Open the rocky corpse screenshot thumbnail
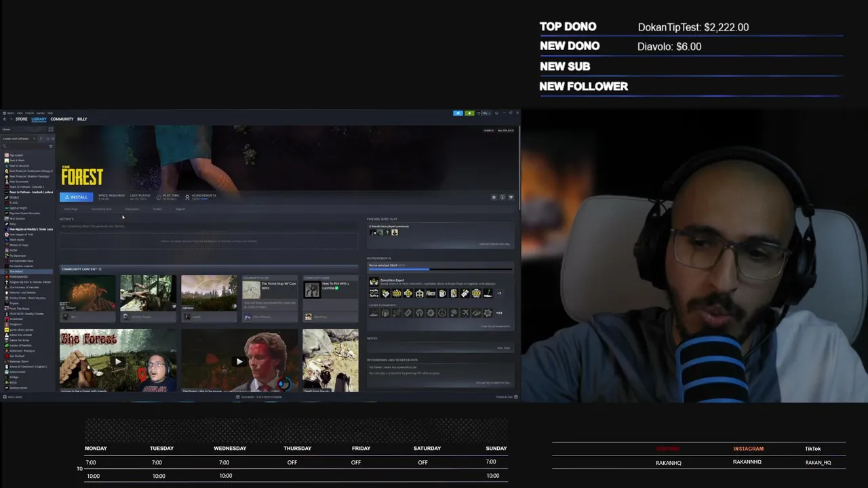868x488 pixels. (330, 361)
